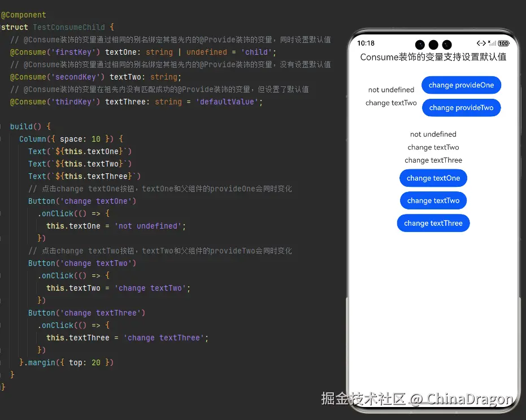Screen dimensions: 526x420
Task: Click the @Consume('secondKey') textTwo declaration line
Action: (95, 77)
